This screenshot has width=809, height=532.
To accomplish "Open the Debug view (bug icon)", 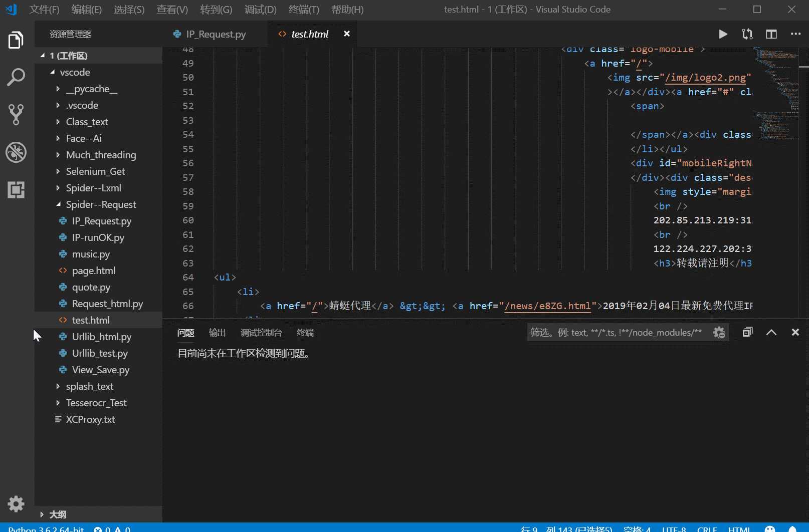I will [x=16, y=152].
